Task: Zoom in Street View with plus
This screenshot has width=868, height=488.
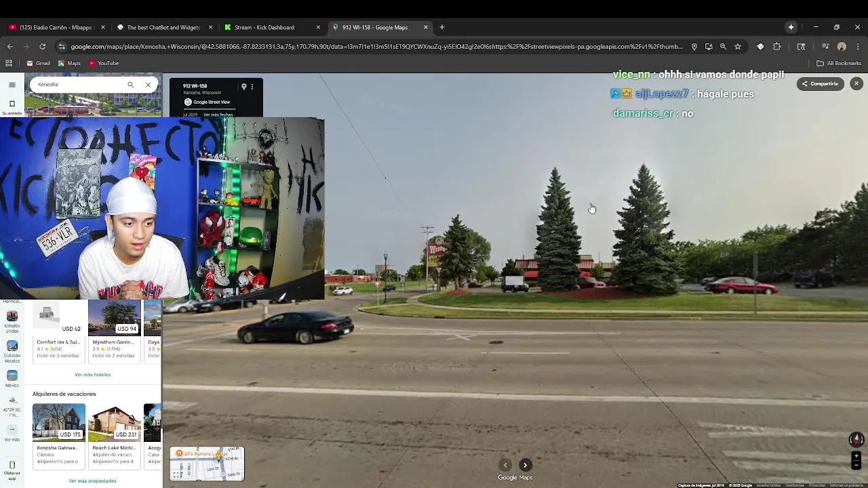Action: (856, 456)
